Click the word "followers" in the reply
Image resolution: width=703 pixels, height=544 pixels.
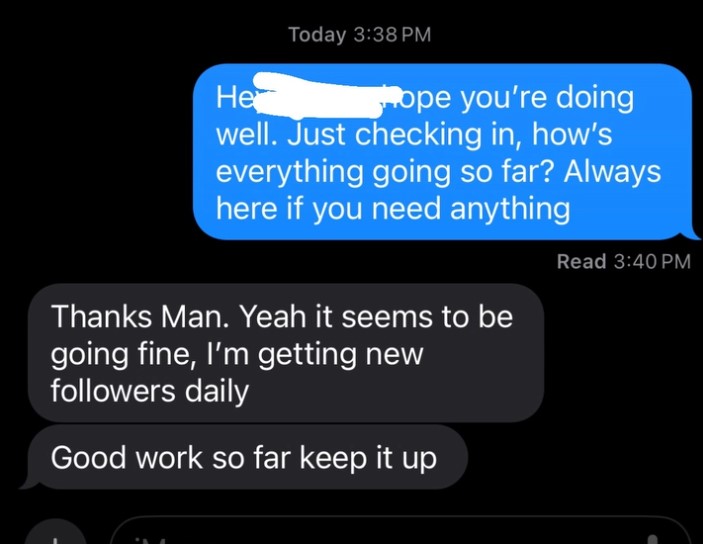point(113,391)
